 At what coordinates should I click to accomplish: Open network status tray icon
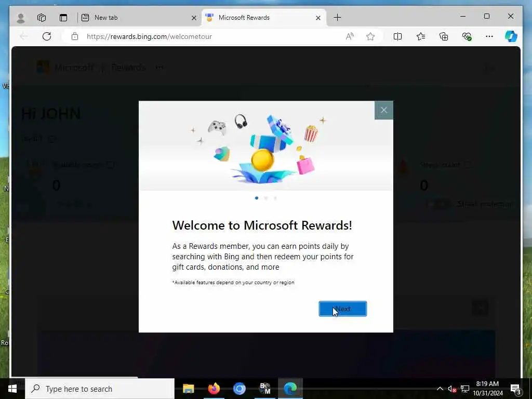465,389
